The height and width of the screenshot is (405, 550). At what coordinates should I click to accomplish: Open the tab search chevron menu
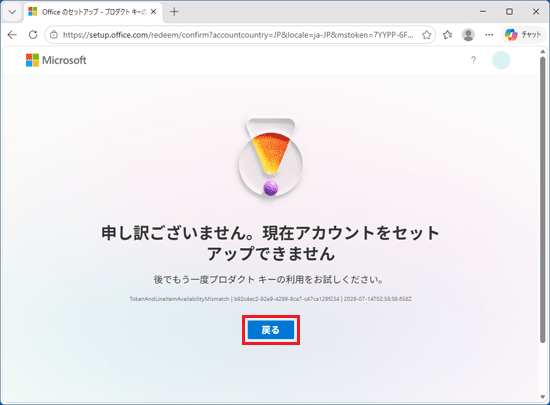coord(12,12)
